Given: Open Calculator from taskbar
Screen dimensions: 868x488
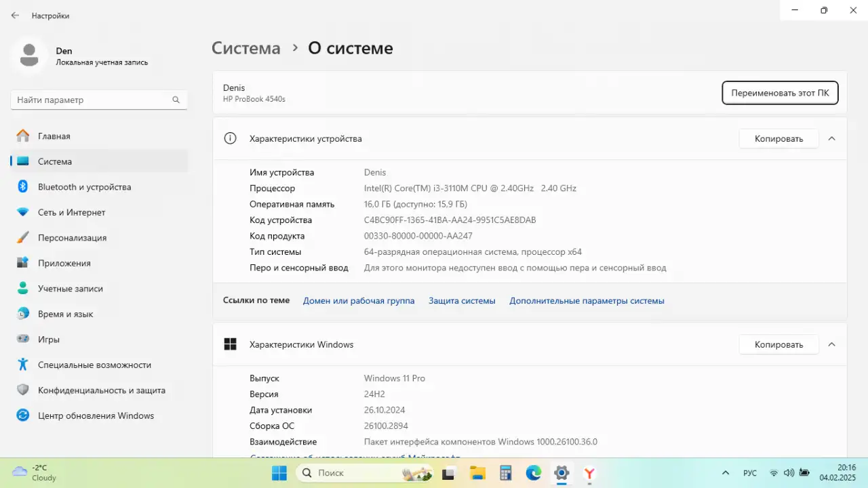Looking at the screenshot, I should (505, 472).
